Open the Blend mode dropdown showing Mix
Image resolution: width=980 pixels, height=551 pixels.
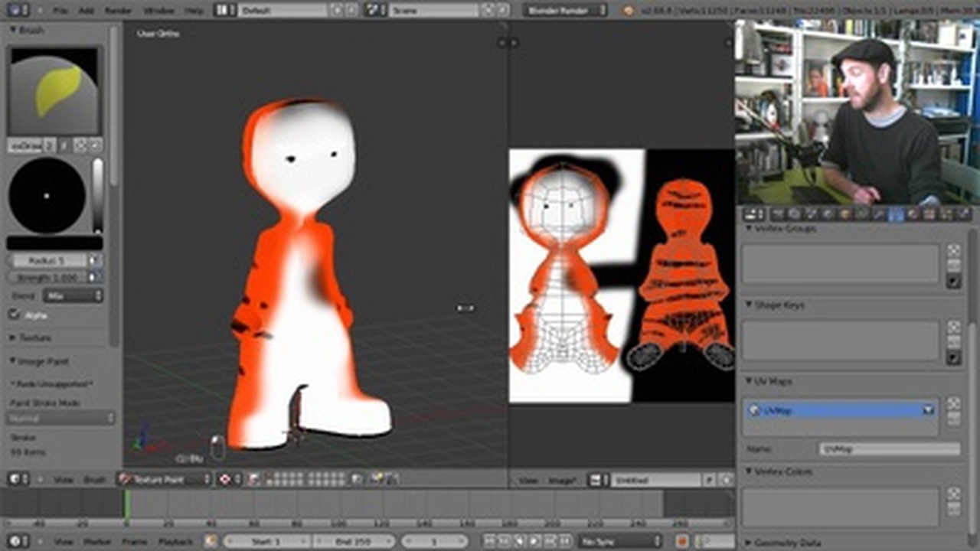click(x=73, y=295)
